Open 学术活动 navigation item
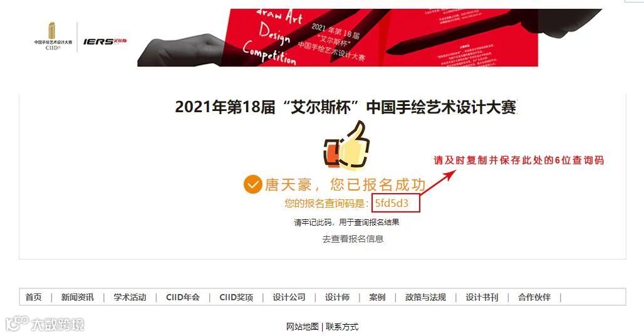 130,297
